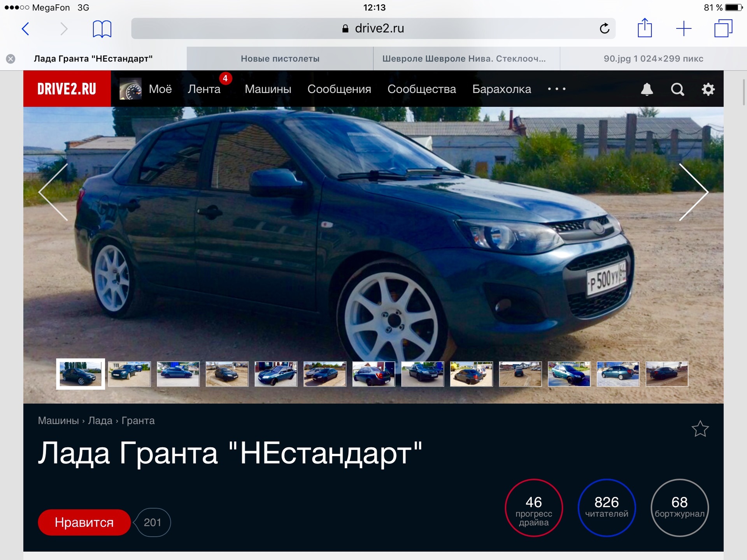Show all open tabs overview

(723, 28)
